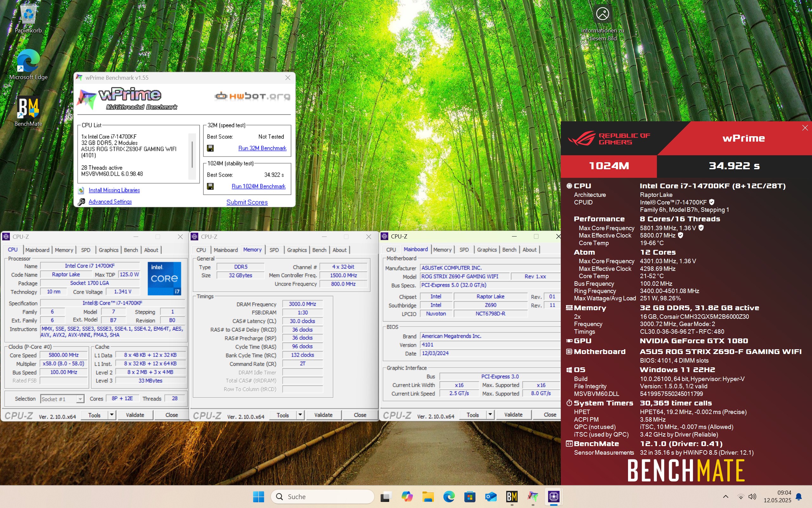Open About tab in right CPU-Z window

[529, 250]
